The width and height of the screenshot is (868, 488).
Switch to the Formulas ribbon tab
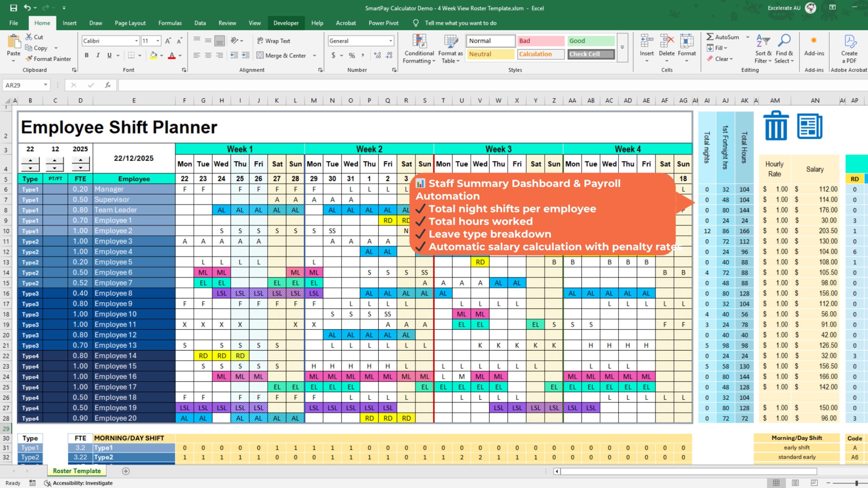(x=170, y=23)
